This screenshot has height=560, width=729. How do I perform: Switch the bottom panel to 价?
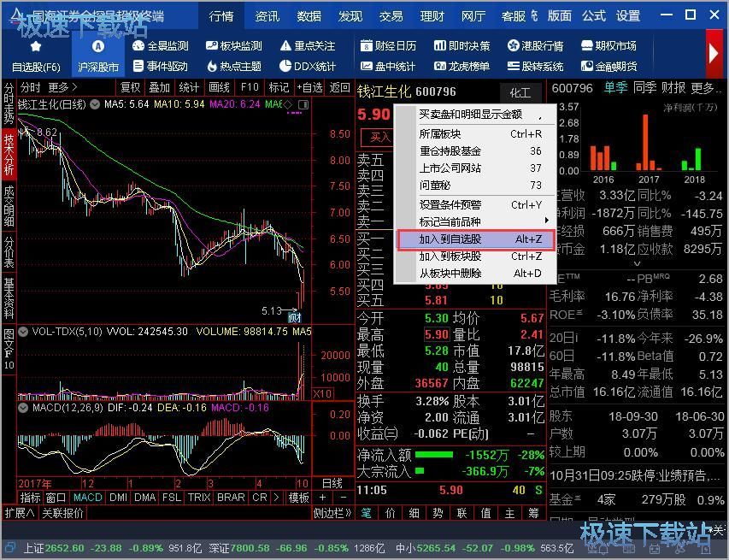click(x=390, y=513)
